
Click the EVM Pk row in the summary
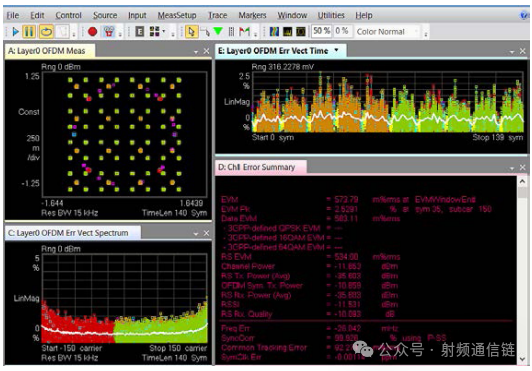coord(356,209)
